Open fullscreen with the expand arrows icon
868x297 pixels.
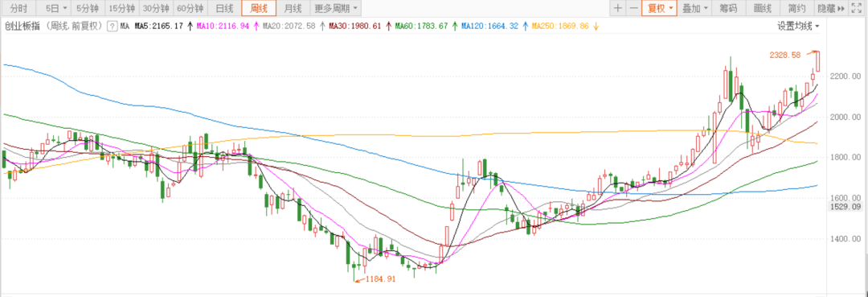(857, 8)
